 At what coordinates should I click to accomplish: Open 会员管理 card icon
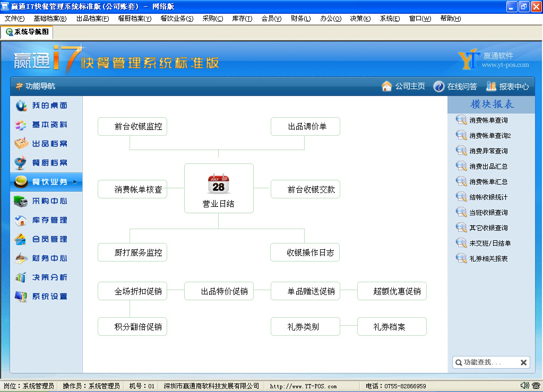[x=21, y=239]
